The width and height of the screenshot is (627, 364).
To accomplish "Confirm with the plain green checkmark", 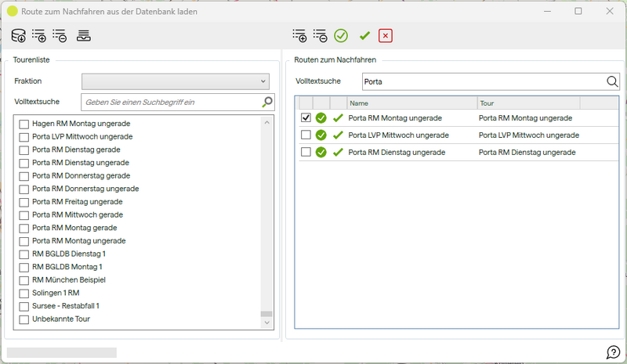I will point(364,36).
